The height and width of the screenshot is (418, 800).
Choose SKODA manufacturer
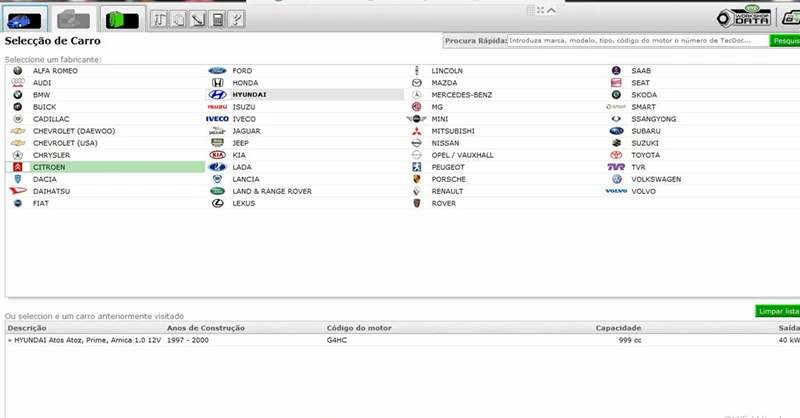[x=644, y=95]
